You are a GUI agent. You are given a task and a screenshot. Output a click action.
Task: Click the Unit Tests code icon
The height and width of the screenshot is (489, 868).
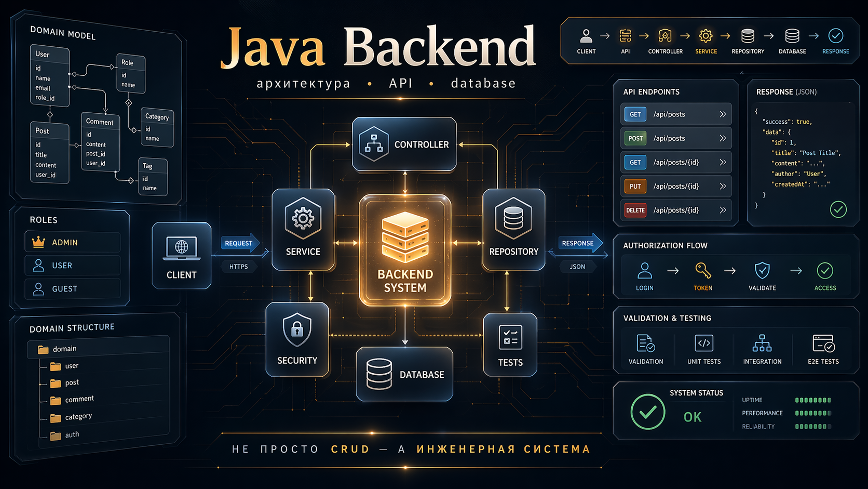pyautogui.click(x=704, y=344)
